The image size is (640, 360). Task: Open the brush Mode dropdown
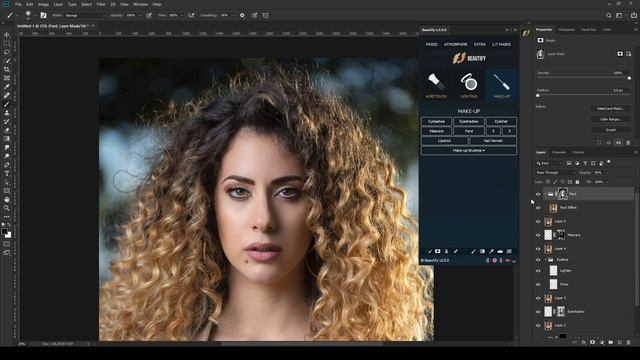pos(85,15)
